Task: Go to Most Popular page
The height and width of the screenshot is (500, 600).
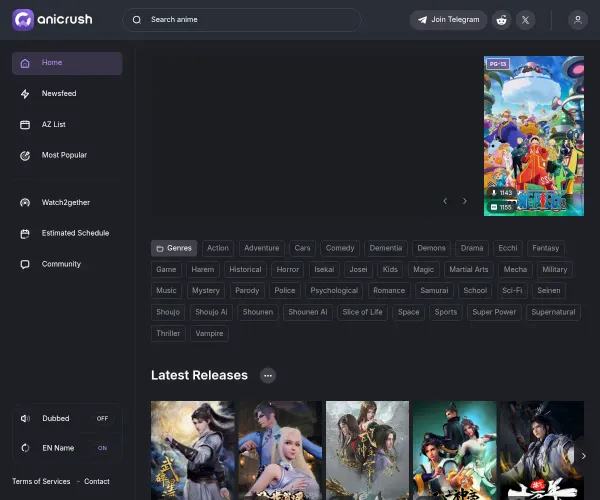Action: 64,156
